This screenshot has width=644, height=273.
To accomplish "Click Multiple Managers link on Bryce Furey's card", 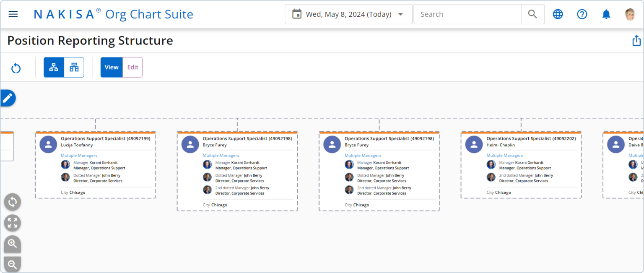I will [x=221, y=155].
